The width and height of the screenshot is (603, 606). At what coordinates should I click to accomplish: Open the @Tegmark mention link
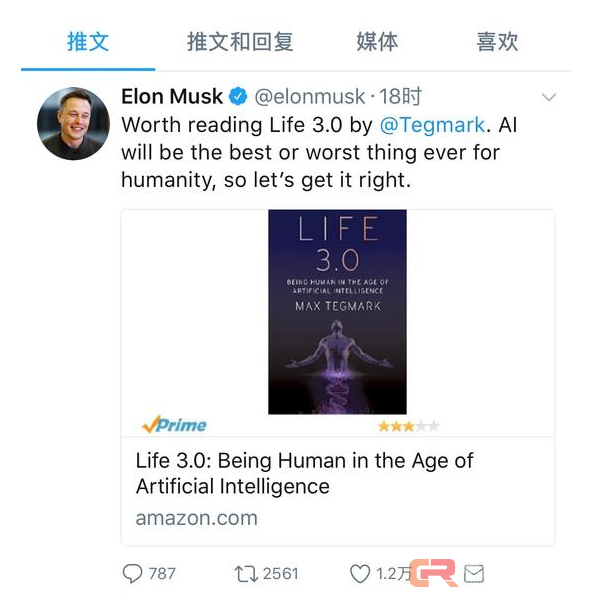click(x=432, y=125)
